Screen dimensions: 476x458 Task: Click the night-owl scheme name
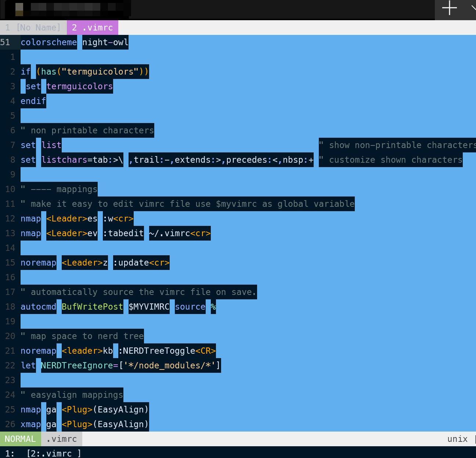105,42
